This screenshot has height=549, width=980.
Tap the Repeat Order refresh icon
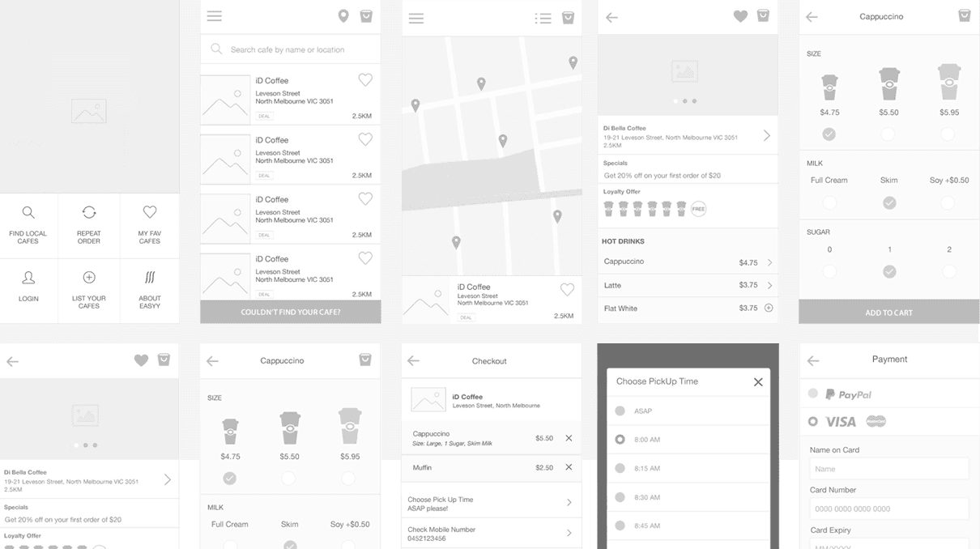point(89,213)
